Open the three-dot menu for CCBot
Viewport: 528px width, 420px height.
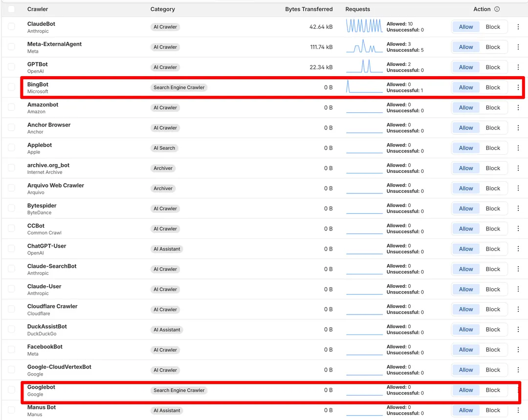tap(518, 229)
